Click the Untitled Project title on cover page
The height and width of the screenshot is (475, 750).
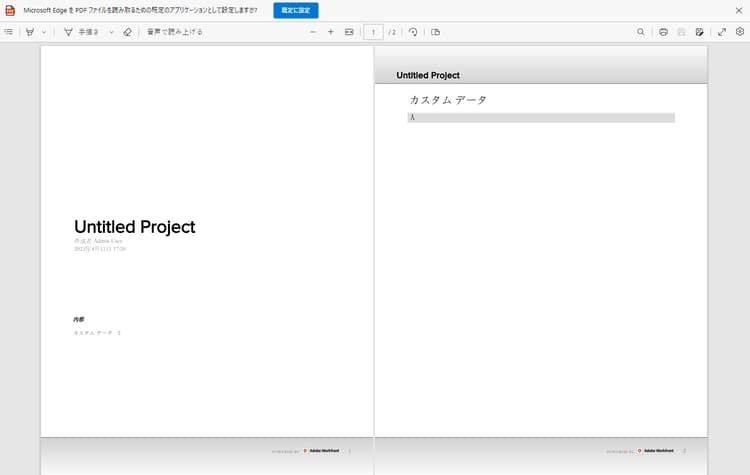tap(134, 227)
